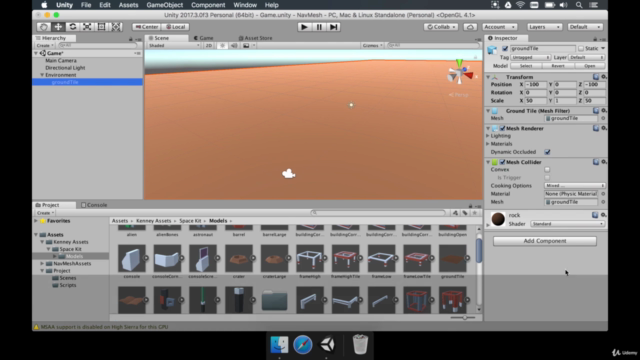The width and height of the screenshot is (640, 360).
Task: Open Default layout dropdown
Action: (x=584, y=27)
